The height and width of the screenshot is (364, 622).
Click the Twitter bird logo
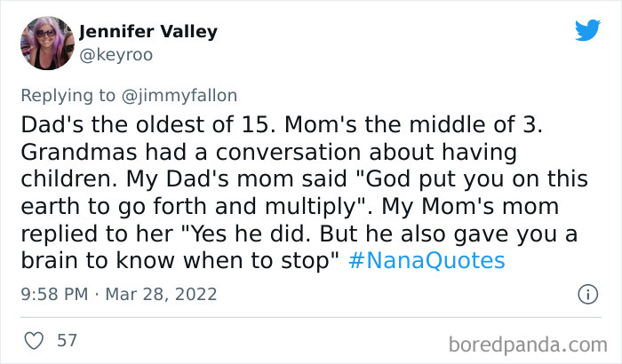coord(587,30)
